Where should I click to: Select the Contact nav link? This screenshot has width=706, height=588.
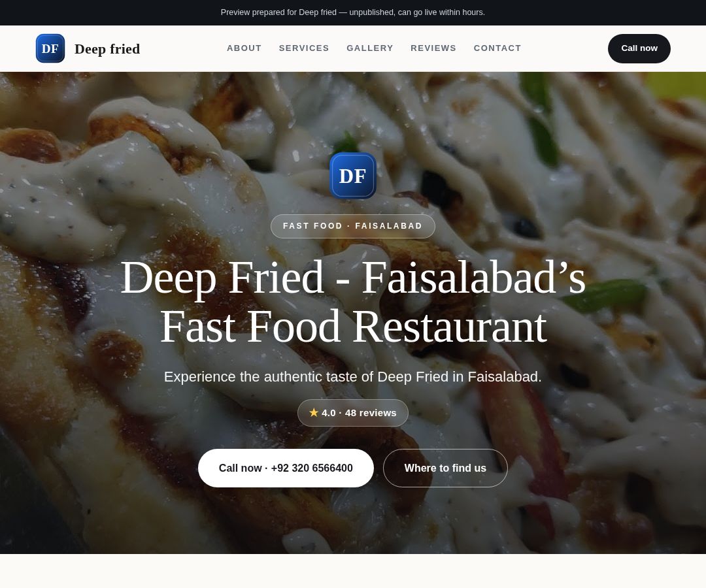(x=497, y=48)
